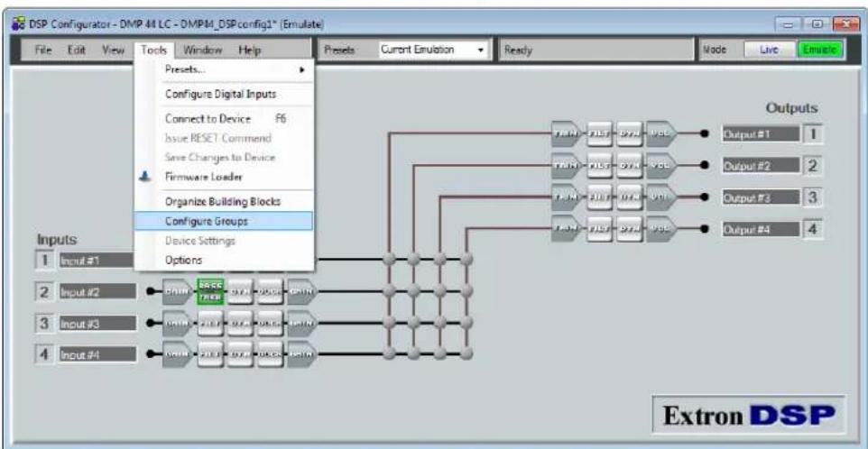Choose Configure Groups from Tools menu
This screenshot has height=449, width=868.
click(224, 221)
